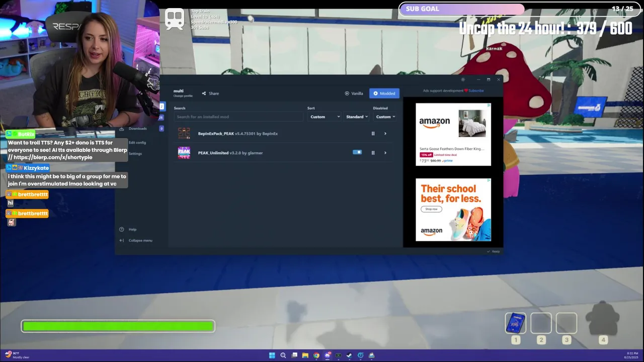Viewport: 644px width, 362px height.
Task: Click the drag handle on BepInExPack_PEAK row
Action: tap(373, 134)
